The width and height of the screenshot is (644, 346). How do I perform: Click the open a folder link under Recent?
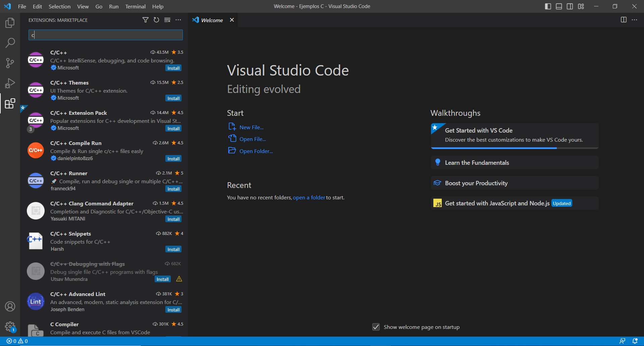tap(309, 197)
